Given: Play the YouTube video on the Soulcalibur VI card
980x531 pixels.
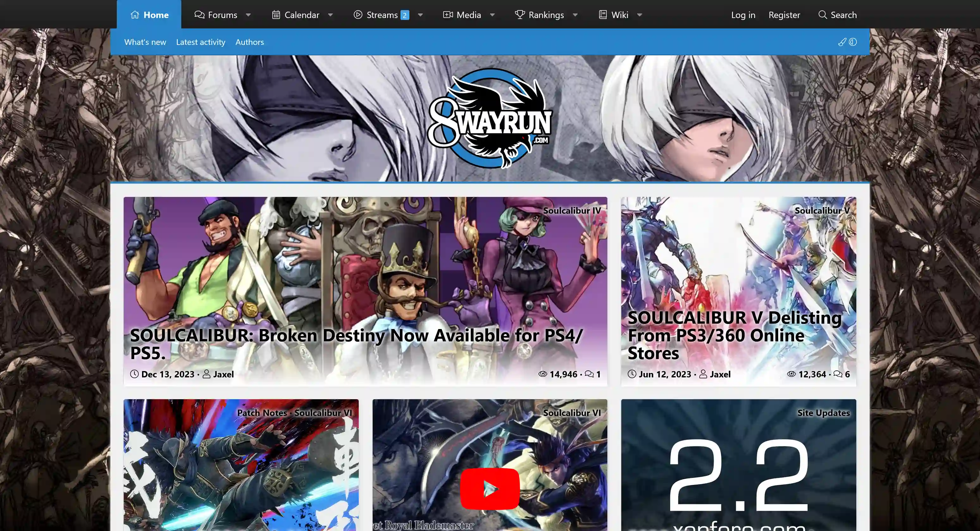Looking at the screenshot, I should coord(490,488).
